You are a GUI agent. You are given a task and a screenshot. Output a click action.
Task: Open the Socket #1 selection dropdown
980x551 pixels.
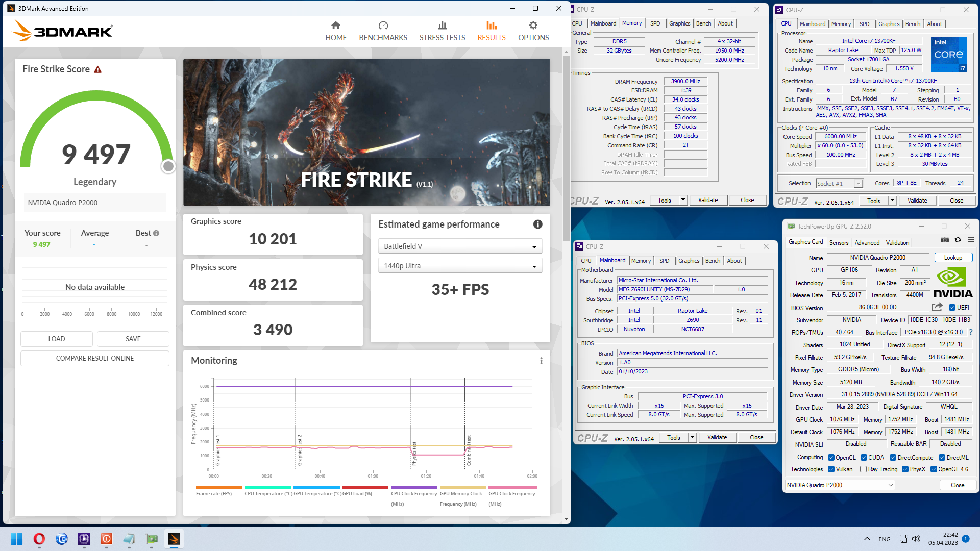(x=839, y=184)
